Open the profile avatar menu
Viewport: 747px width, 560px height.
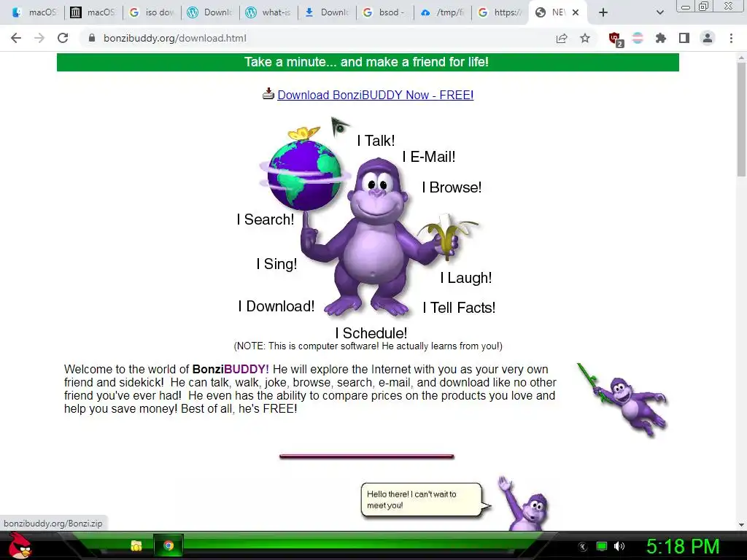tap(708, 38)
